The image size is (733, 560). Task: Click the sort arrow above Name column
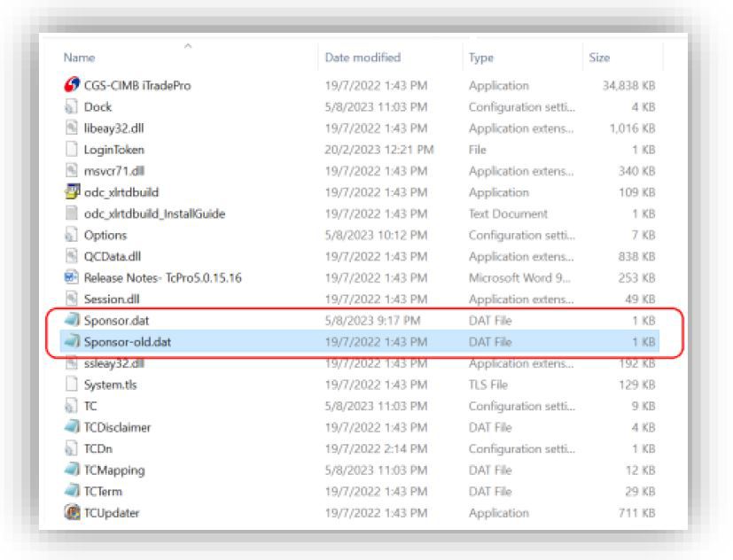click(x=185, y=45)
